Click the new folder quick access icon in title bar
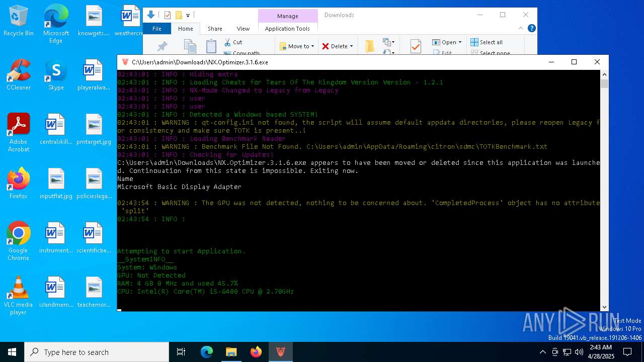This screenshot has height=362, width=644. point(179,15)
